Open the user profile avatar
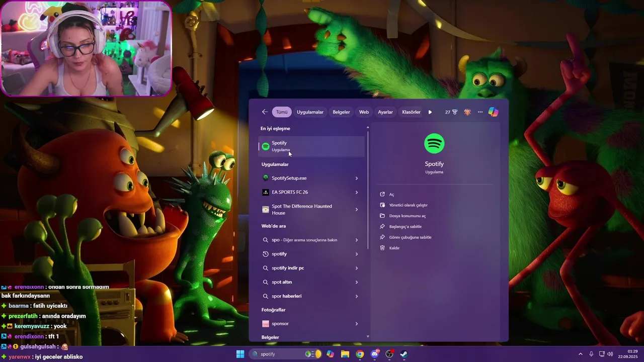The image size is (644, 362). point(467,112)
